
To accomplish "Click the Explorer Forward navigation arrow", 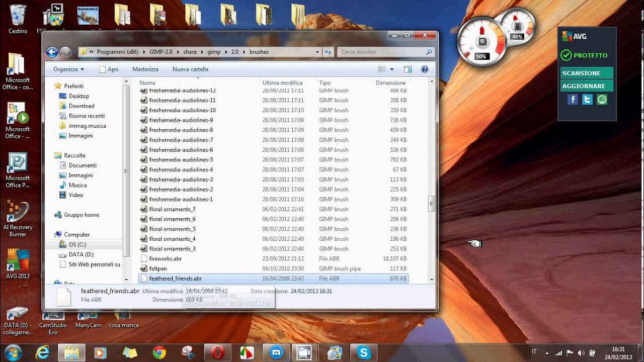I will pos(65,52).
